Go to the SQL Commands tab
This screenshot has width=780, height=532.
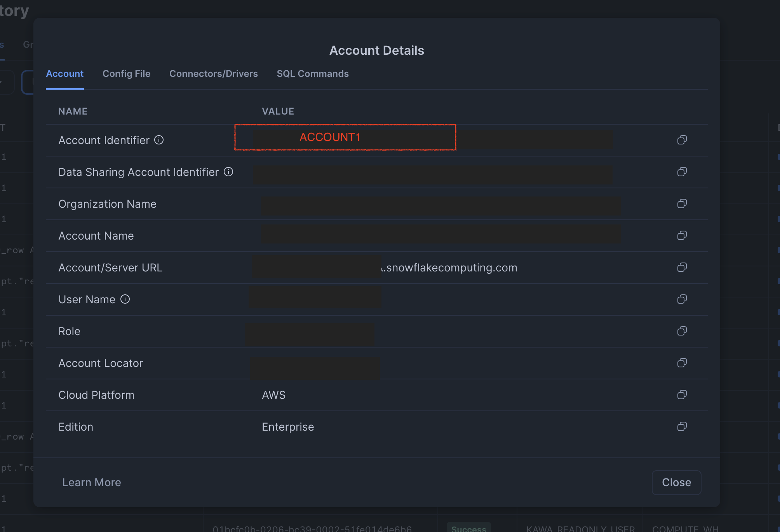click(312, 74)
